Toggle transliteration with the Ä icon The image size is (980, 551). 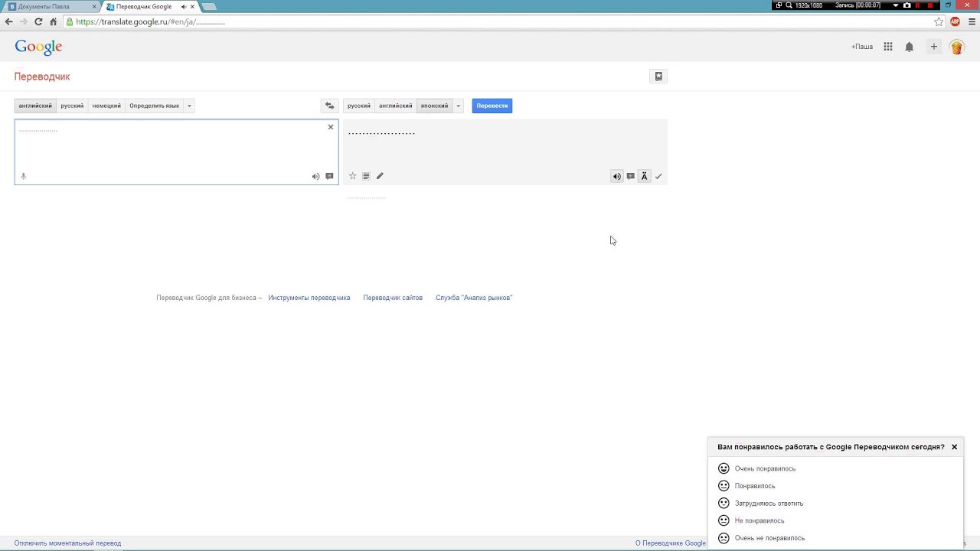click(644, 176)
